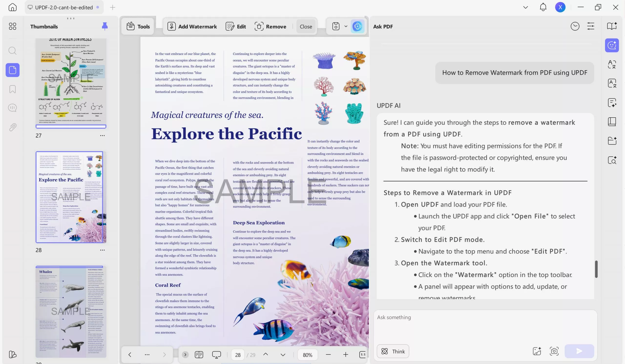Open the Tools menu
This screenshot has width=625, height=364.
138,26
